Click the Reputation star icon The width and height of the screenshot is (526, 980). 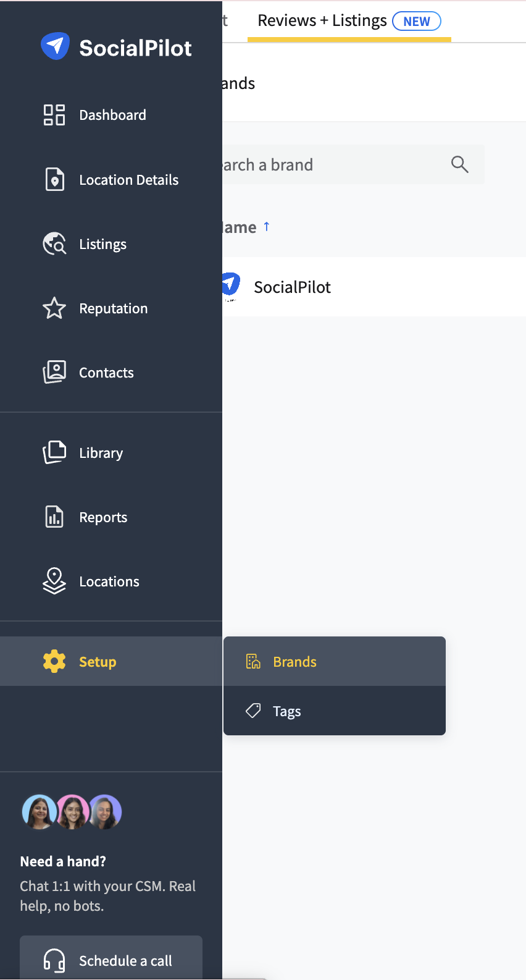[x=54, y=308]
